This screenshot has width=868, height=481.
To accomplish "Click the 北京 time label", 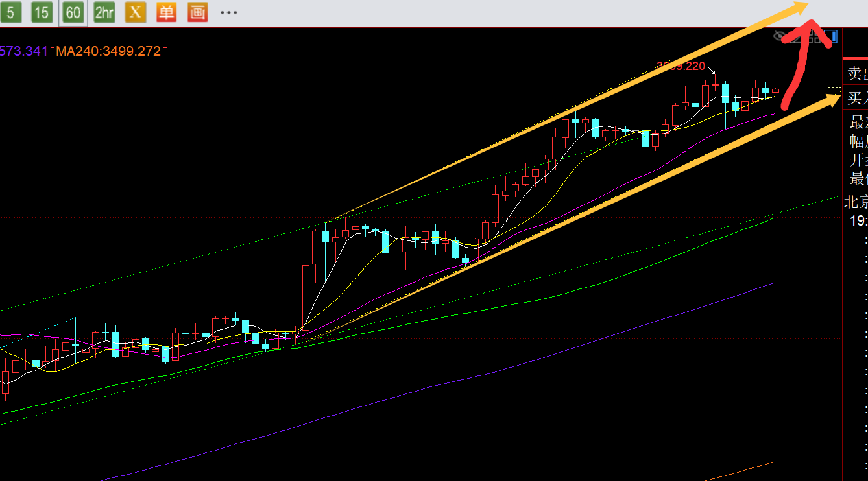I will pyautogui.click(x=856, y=202).
